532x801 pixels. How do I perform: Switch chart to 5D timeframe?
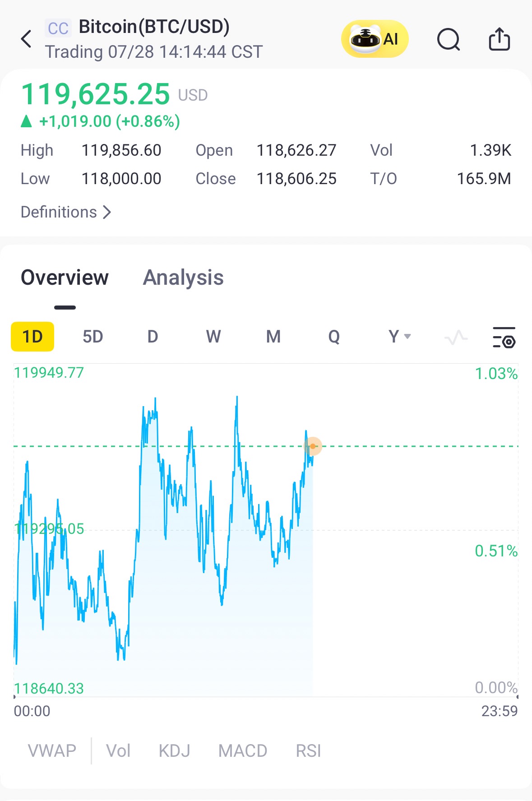tap(93, 337)
